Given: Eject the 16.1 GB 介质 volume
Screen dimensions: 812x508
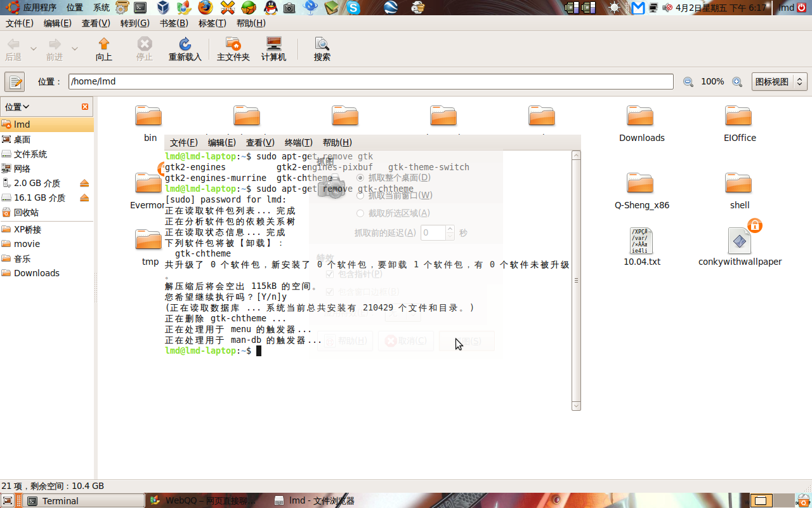Looking at the screenshot, I should click(84, 197).
